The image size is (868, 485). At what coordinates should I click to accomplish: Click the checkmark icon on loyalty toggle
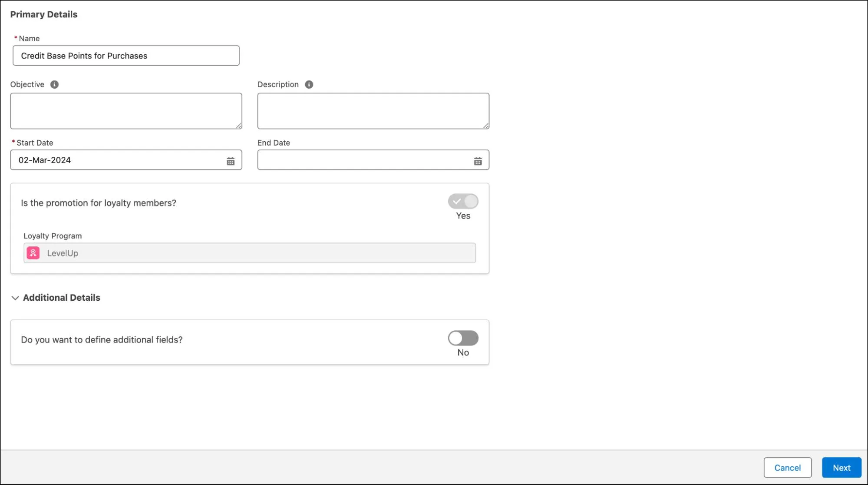point(457,201)
